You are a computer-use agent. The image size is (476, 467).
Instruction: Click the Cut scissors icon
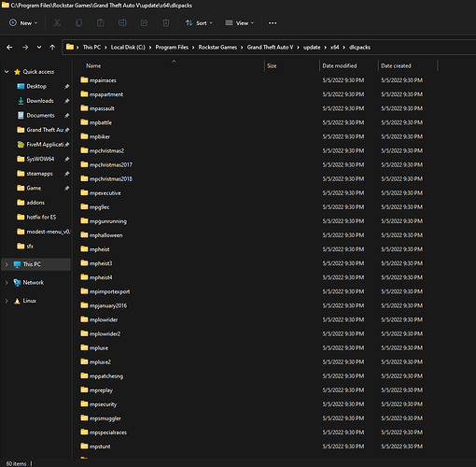57,23
